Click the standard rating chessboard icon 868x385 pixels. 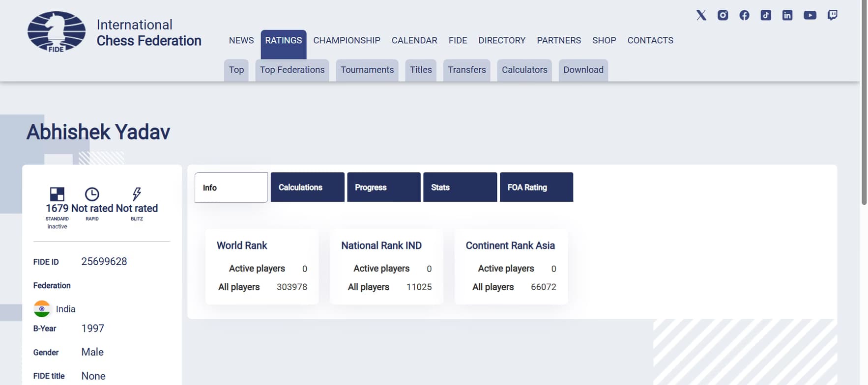(57, 194)
